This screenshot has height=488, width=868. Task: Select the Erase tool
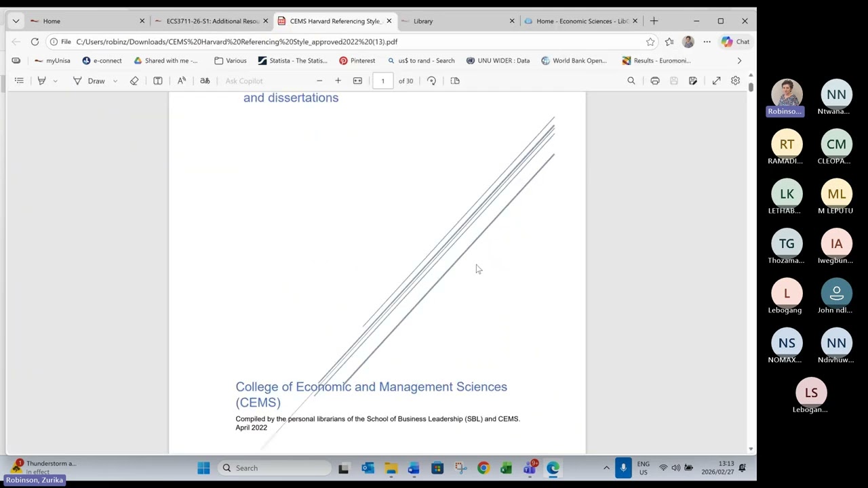pos(134,81)
